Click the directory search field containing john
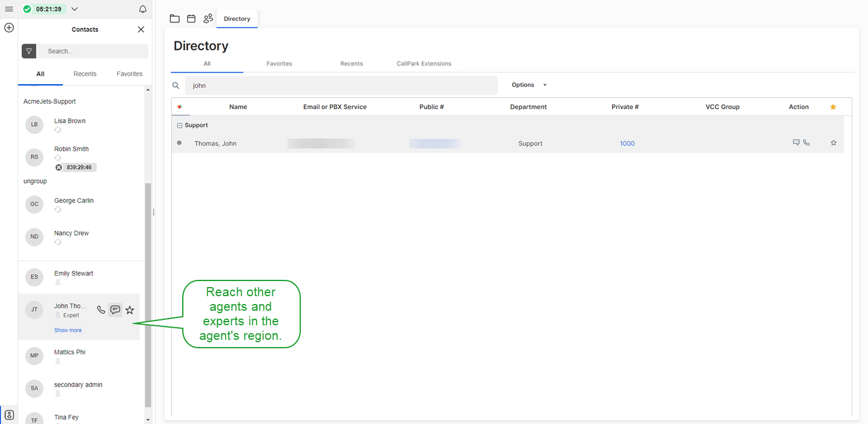Screen dimensions: 868x424 341,85
